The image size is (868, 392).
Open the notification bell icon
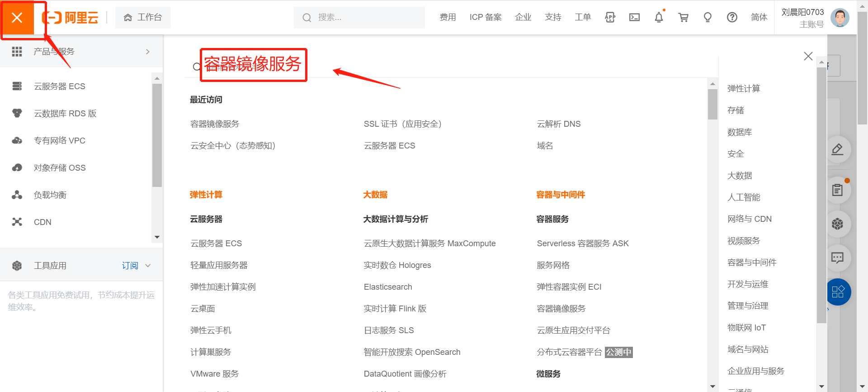tap(659, 17)
